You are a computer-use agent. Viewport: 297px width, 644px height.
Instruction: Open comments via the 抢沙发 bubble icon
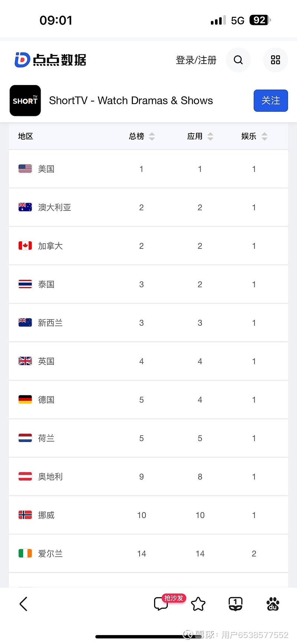coord(161,604)
